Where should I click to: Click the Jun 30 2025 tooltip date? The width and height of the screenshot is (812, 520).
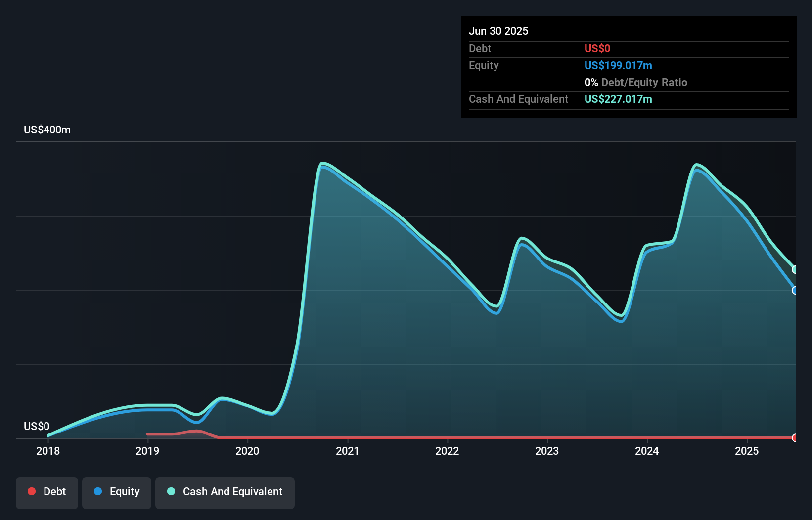[498, 31]
